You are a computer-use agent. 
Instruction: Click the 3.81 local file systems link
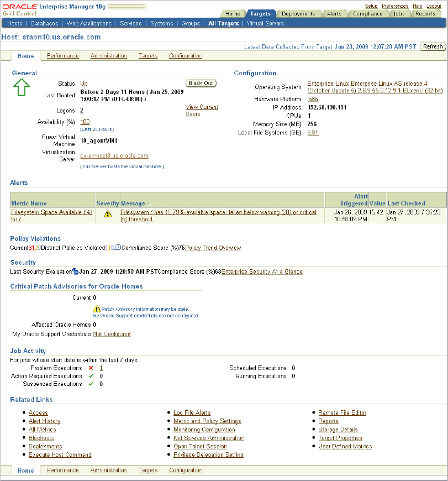point(313,133)
